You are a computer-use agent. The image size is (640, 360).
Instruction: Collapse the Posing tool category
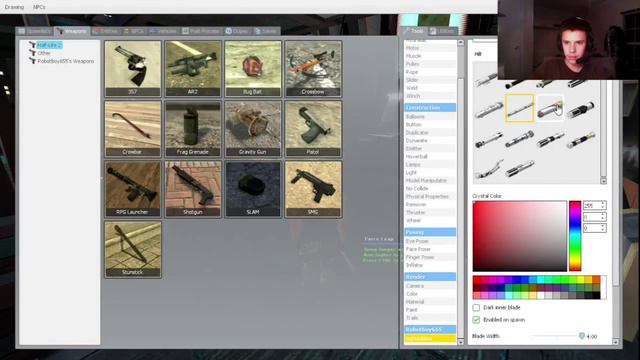tap(430, 232)
